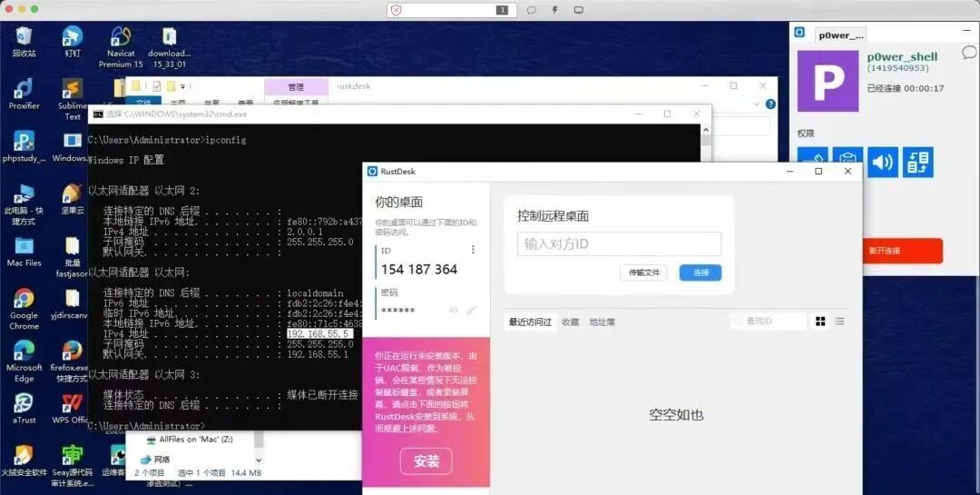Click the p0wer_shell username in connection panel
Viewport: 980px width, 495px height.
coord(902,56)
